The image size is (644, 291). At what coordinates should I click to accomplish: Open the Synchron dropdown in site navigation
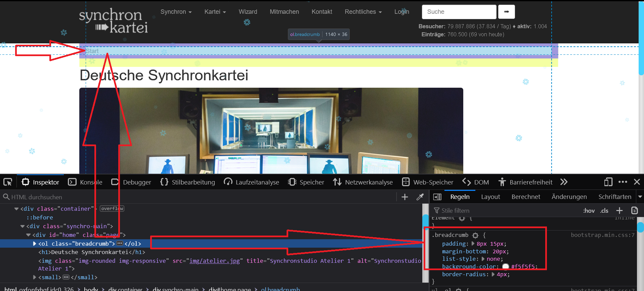176,12
